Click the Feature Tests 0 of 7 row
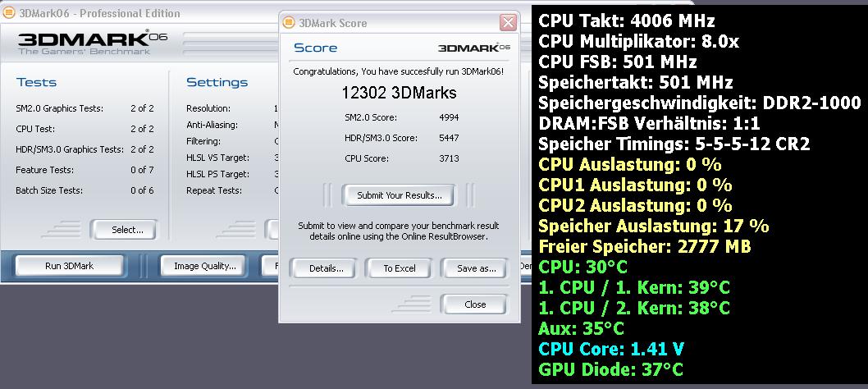This screenshot has width=868, height=389. [x=85, y=170]
